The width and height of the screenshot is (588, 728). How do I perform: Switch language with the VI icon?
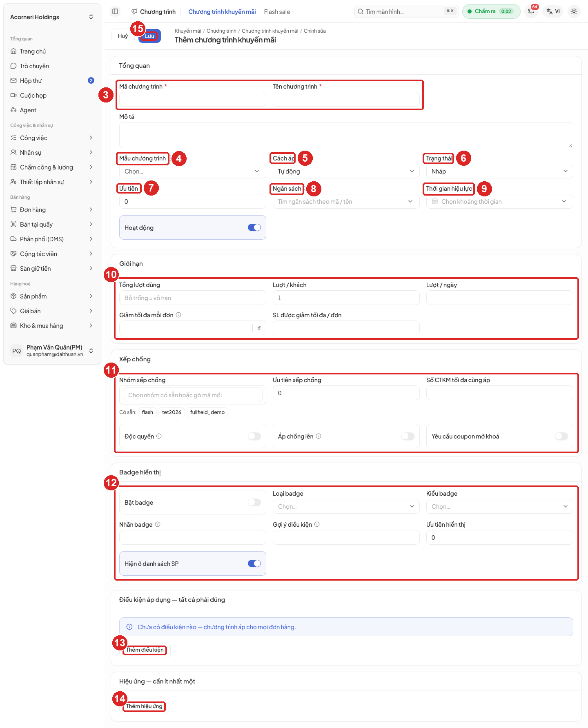(553, 11)
